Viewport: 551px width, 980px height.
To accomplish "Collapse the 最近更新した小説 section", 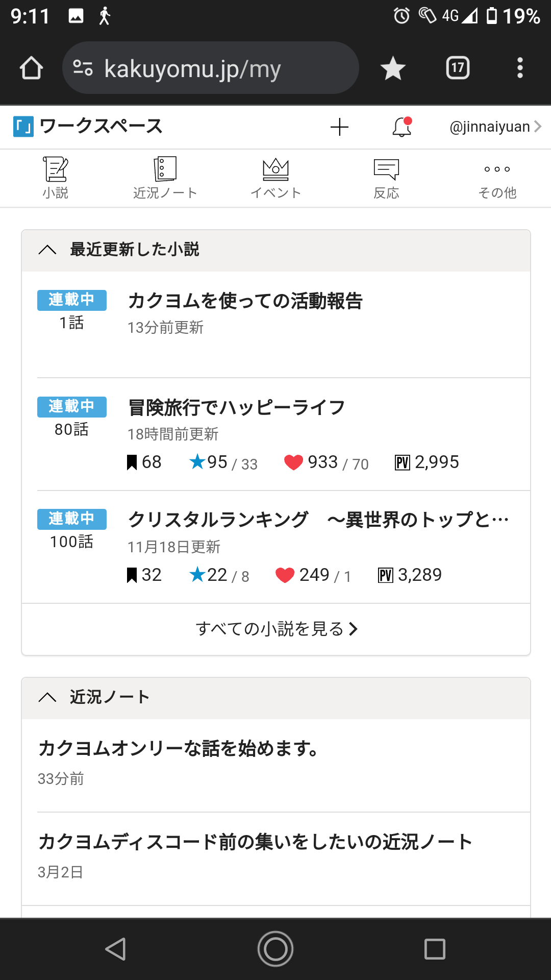I will 47,250.
